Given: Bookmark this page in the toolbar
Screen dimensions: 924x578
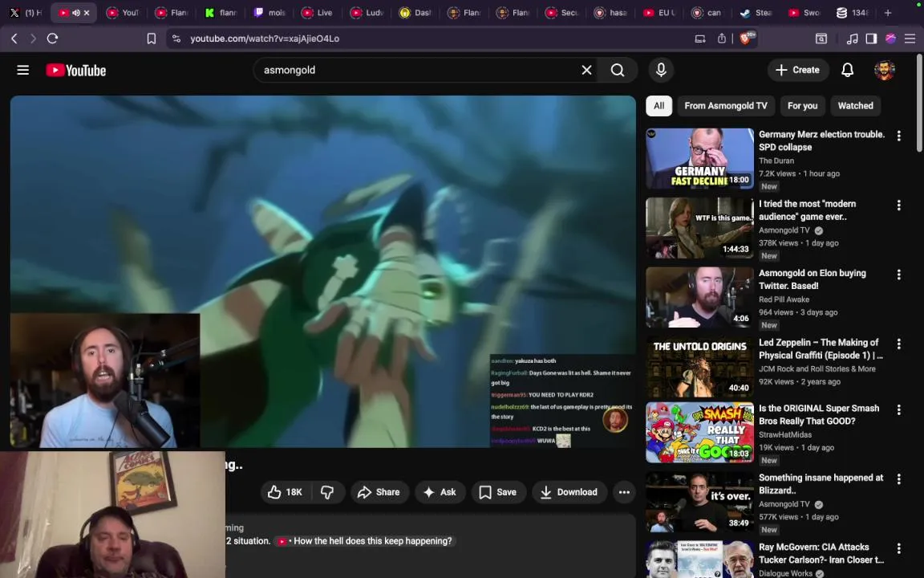Looking at the screenshot, I should tap(152, 39).
